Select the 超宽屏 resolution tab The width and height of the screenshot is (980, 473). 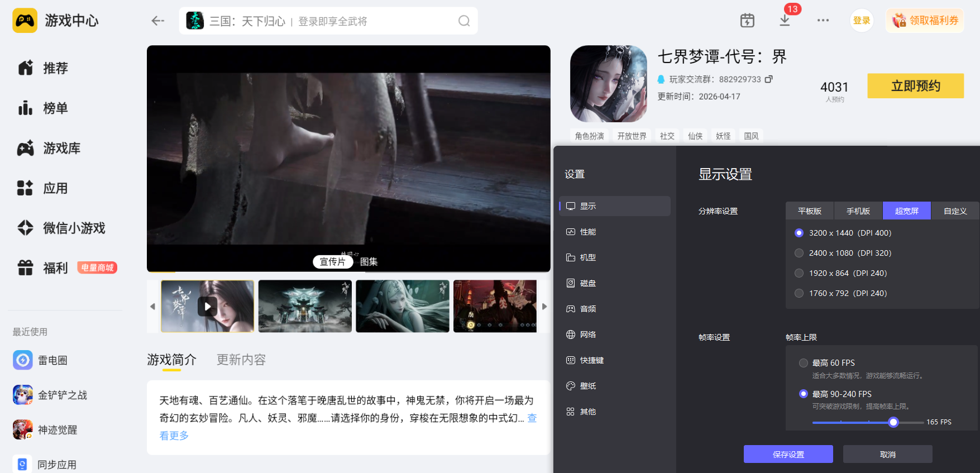[x=907, y=211]
